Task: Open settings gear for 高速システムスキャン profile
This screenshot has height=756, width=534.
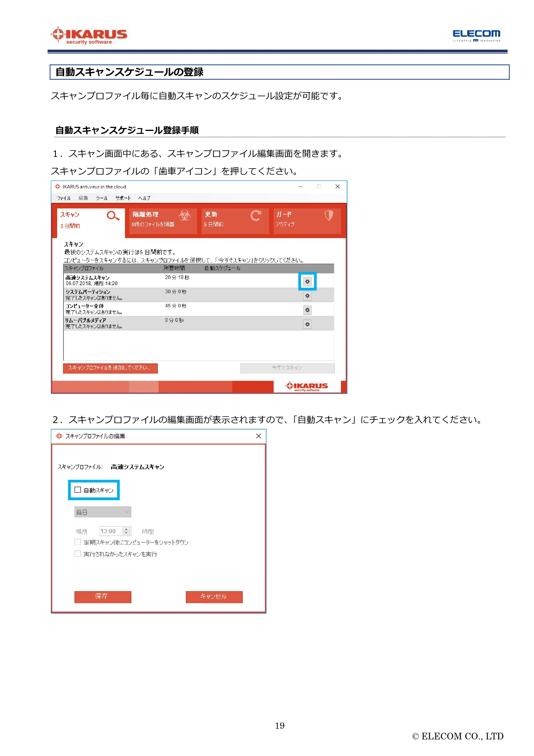Action: point(307,281)
